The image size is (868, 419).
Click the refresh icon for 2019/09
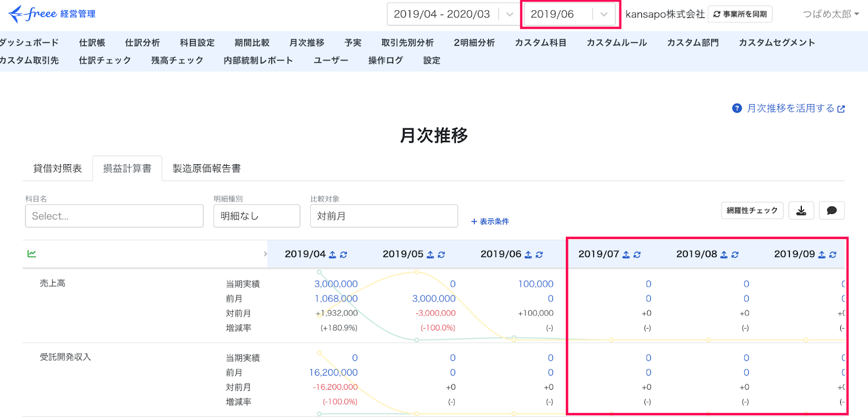(833, 254)
